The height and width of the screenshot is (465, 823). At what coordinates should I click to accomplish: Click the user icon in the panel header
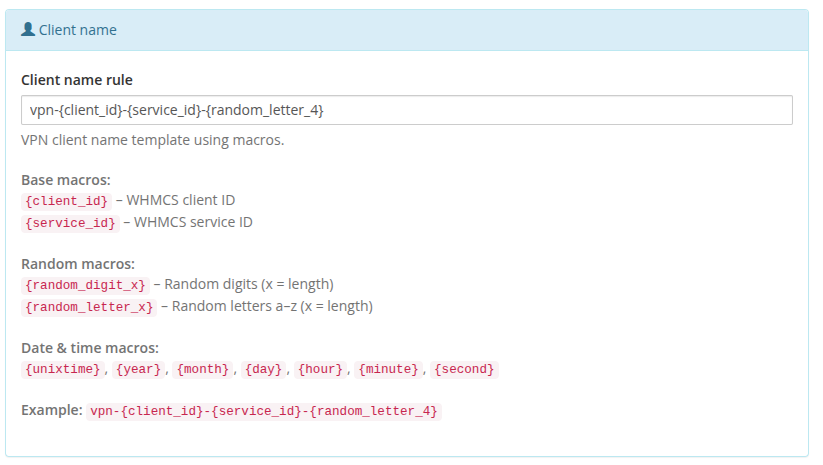pyautogui.click(x=28, y=30)
